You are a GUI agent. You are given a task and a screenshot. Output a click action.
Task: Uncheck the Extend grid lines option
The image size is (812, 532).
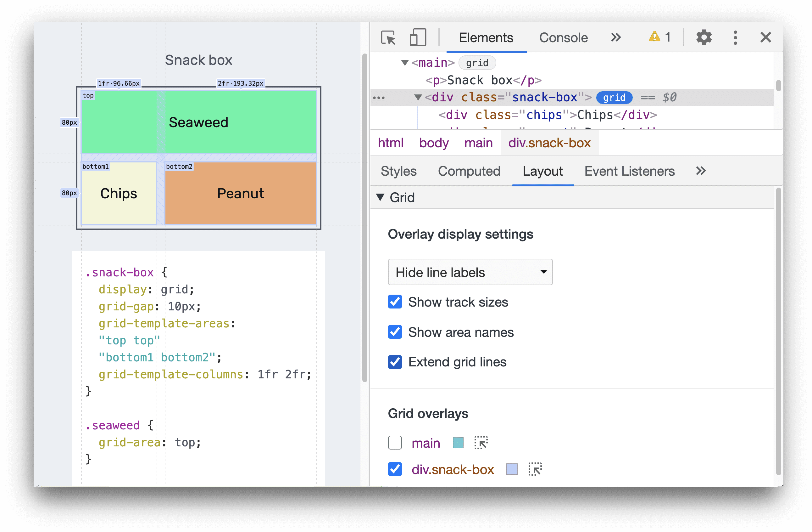coord(394,362)
